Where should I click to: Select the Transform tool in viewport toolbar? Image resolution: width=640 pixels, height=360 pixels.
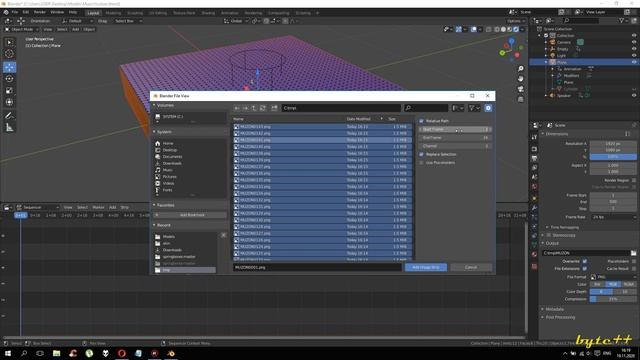click(9, 102)
